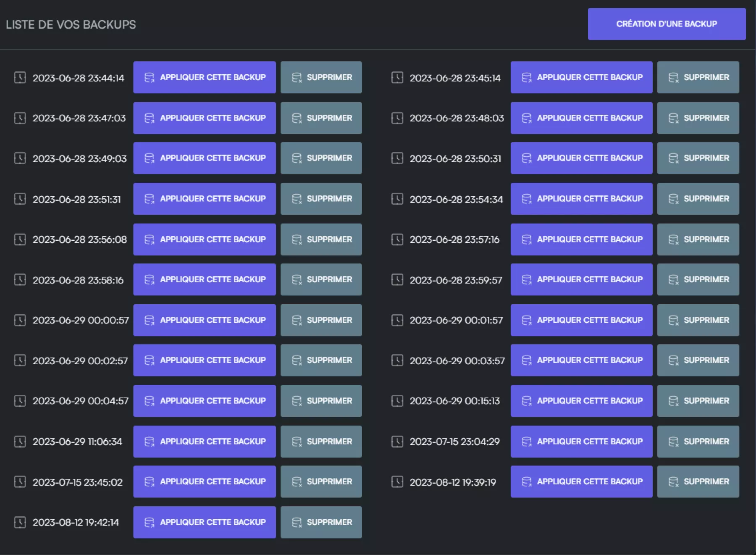Viewport: 756px width, 555px height.
Task: Click the Liste de vos backups heading
Action: [x=71, y=24]
